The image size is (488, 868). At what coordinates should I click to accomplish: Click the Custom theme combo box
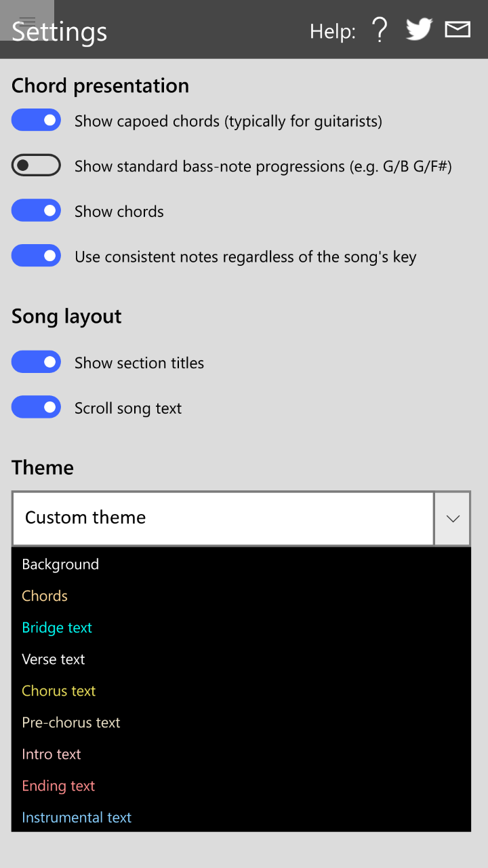[x=222, y=518]
